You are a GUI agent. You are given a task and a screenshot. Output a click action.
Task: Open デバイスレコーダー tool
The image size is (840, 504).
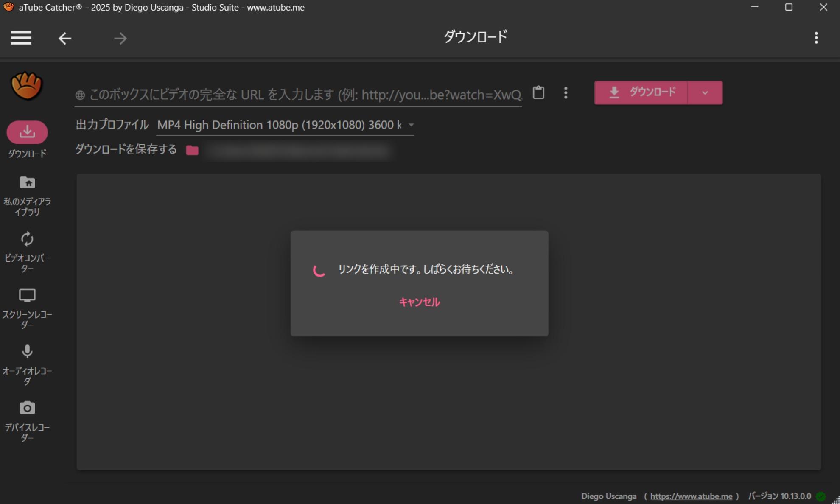pos(27,421)
